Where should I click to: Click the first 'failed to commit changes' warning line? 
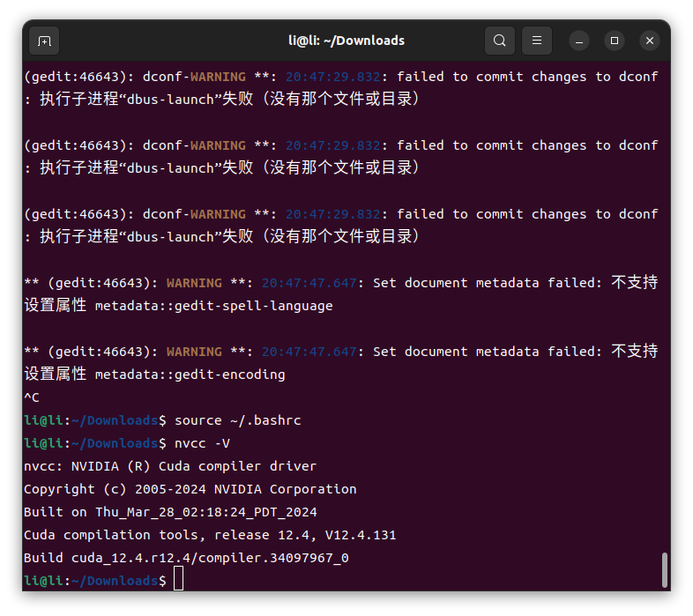(340, 77)
